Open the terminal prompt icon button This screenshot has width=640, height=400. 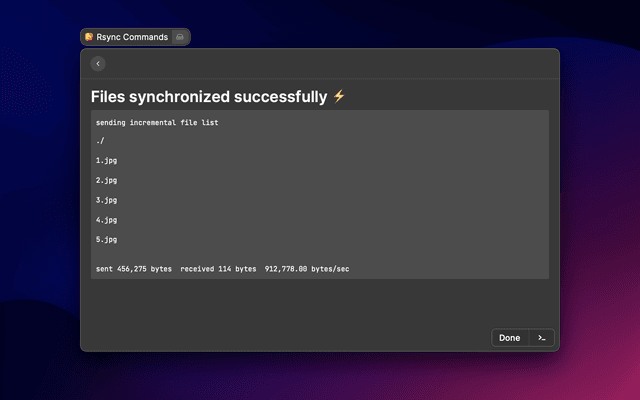(541, 338)
